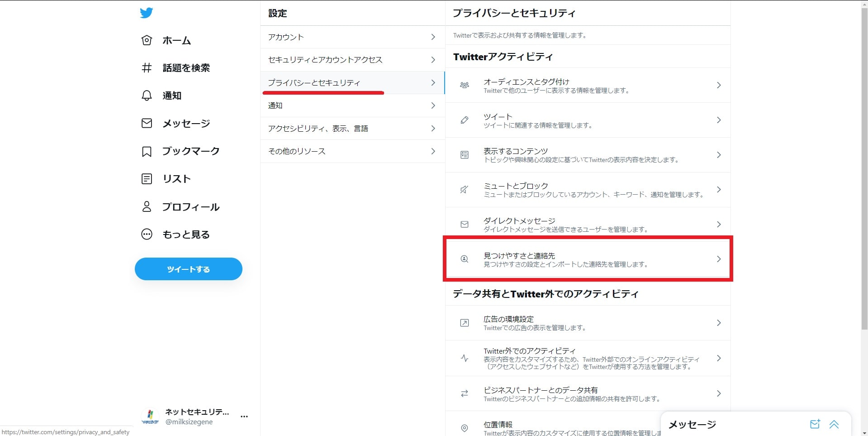The width and height of the screenshot is (868, 436).
Task: Open 広告の環境設定 row title
Action: click(x=508, y=319)
